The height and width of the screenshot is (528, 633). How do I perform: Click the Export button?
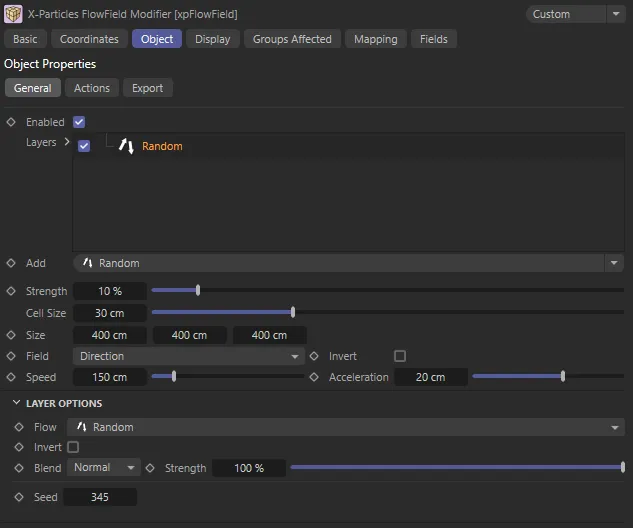tap(147, 88)
